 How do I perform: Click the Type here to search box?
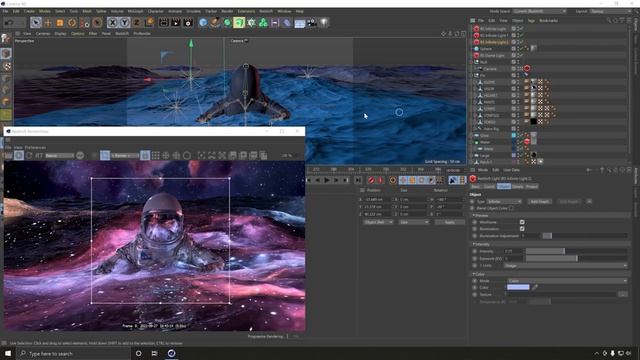[x=73, y=353]
